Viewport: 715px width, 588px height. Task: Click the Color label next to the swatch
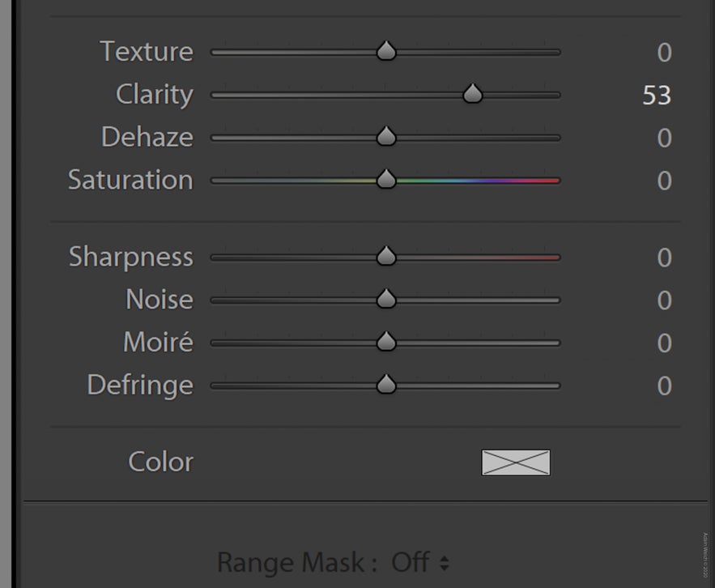click(160, 462)
